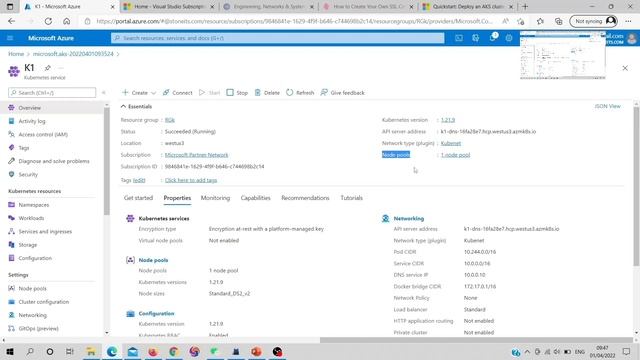Click browser Back arrow

[x=11, y=21]
